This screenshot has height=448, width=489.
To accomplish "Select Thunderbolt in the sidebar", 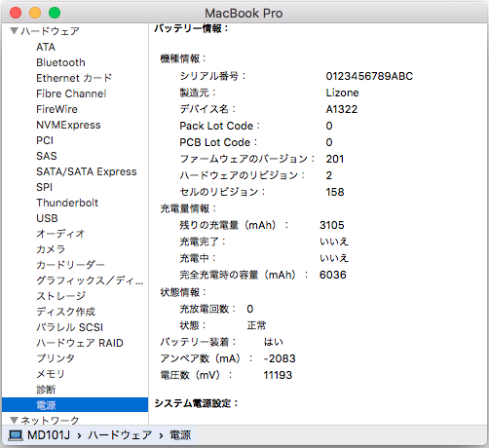I will (67, 203).
